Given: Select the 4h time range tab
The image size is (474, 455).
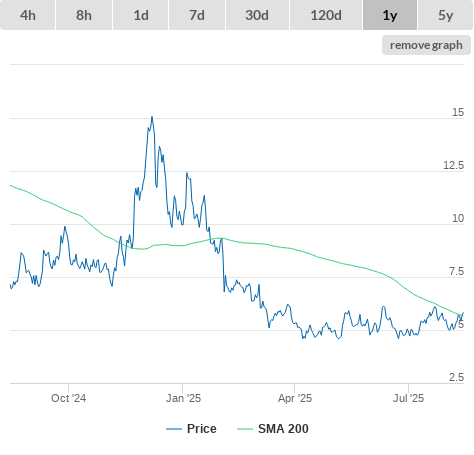Looking at the screenshot, I should tap(28, 15).
